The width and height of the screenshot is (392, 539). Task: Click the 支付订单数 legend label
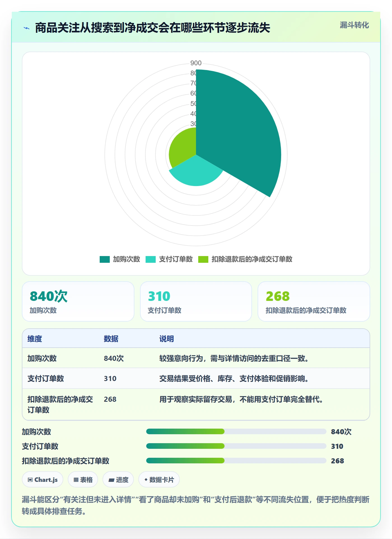point(176,259)
